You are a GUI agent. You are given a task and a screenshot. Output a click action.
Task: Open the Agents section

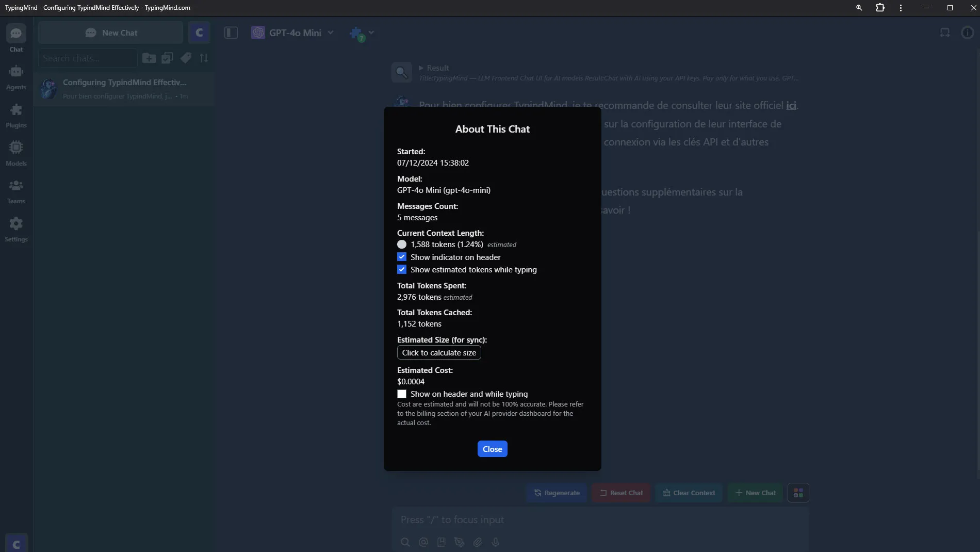pyautogui.click(x=16, y=77)
